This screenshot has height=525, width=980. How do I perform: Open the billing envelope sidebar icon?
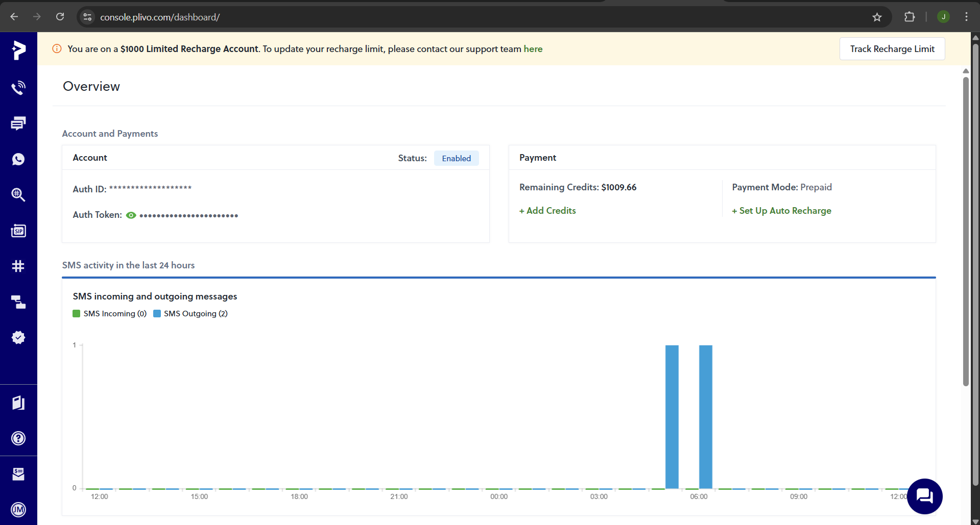tap(18, 474)
